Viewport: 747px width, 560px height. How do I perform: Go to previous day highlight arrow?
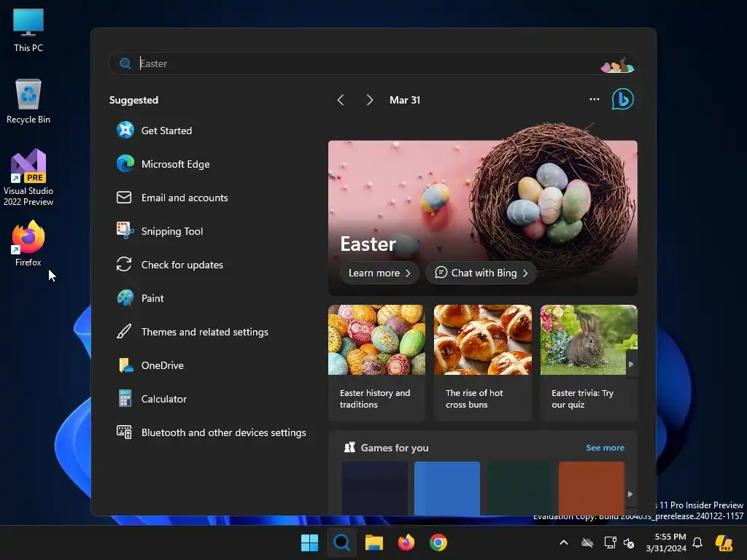tap(340, 100)
